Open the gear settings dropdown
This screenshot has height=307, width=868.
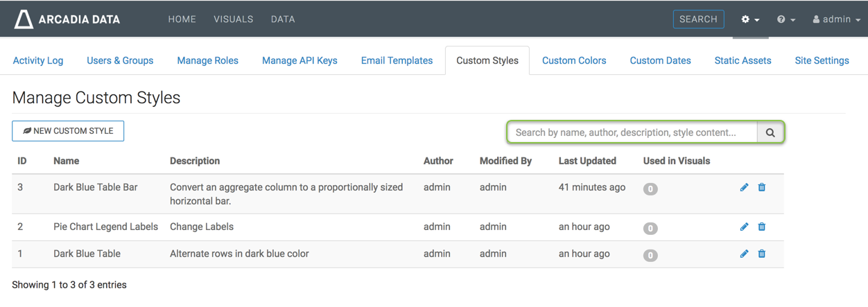click(x=749, y=19)
